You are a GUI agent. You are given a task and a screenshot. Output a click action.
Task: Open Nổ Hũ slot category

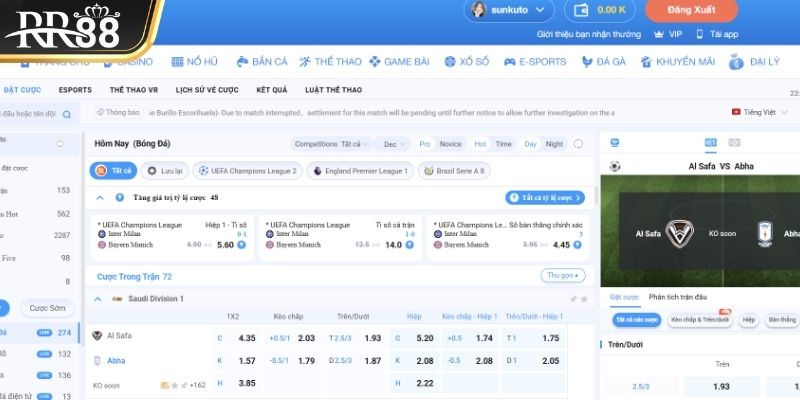tap(194, 62)
